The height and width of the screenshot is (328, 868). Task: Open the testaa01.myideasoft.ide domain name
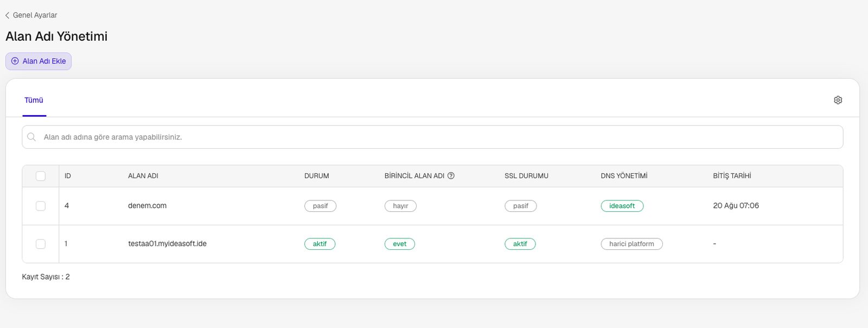[167, 244]
